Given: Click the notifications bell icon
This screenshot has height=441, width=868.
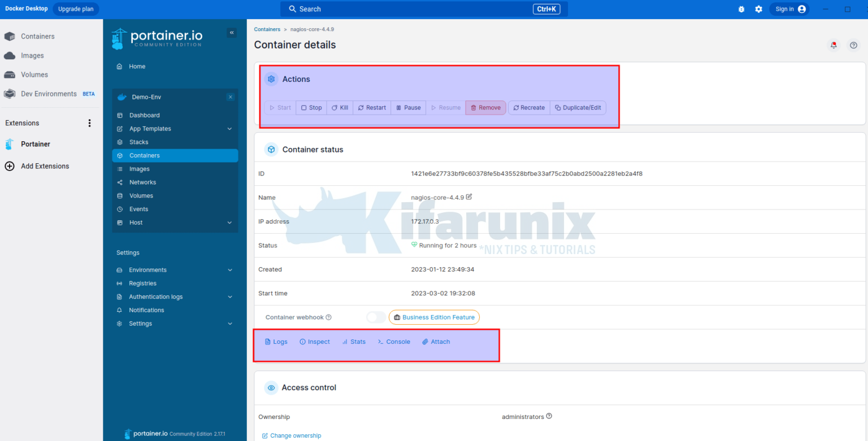Looking at the screenshot, I should pyautogui.click(x=834, y=45).
